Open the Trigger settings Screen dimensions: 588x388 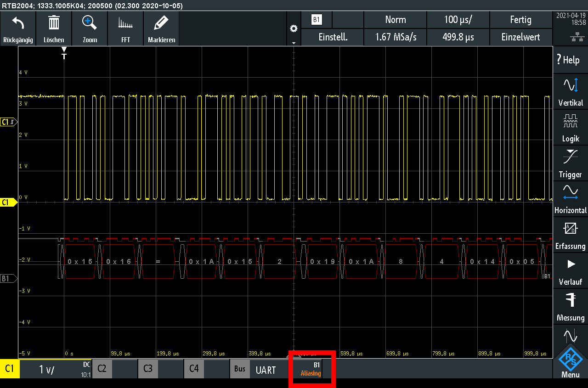point(570,163)
